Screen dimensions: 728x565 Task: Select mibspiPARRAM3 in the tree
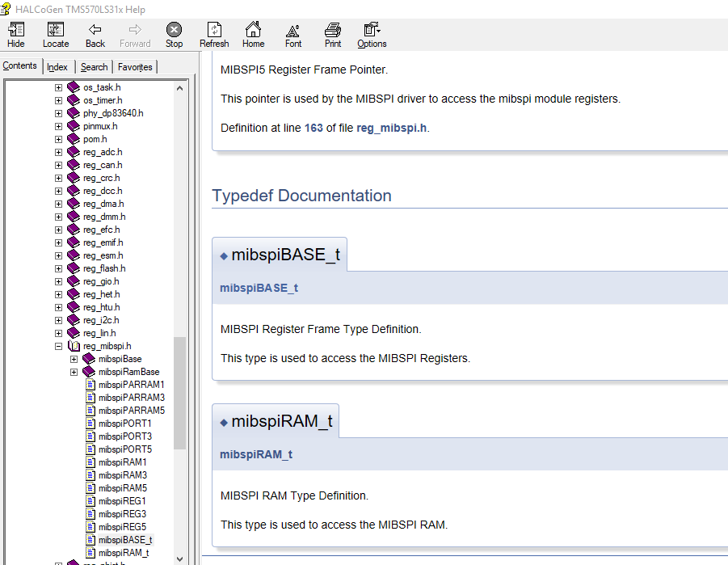pyautogui.click(x=132, y=398)
